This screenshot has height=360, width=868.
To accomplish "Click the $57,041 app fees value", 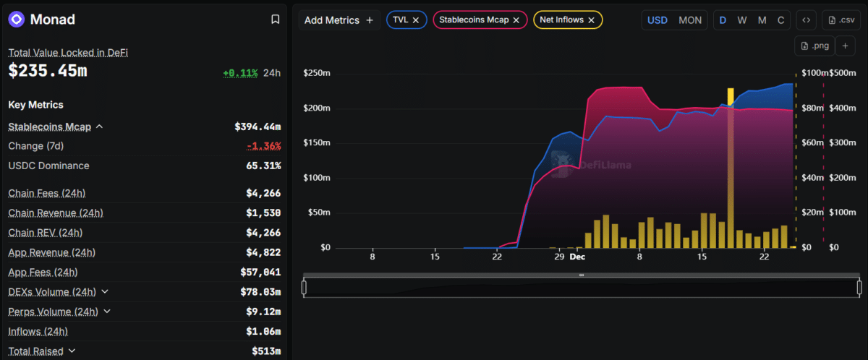I will pos(260,273).
